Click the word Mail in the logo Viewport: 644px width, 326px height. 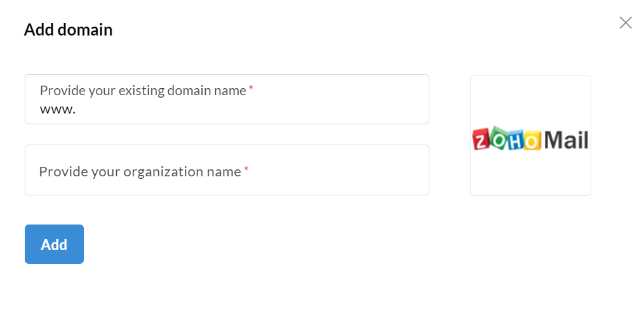click(x=567, y=140)
